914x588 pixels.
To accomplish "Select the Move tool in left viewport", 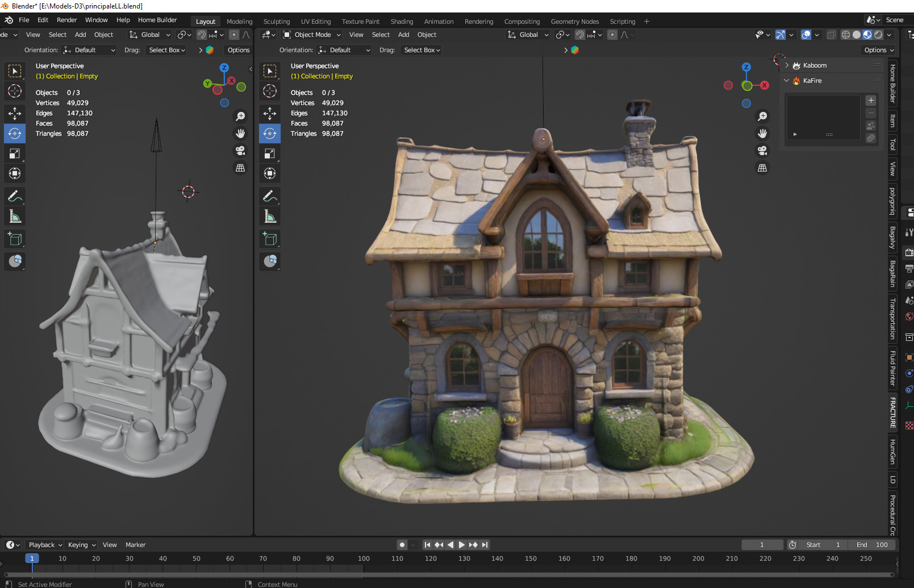I will click(15, 114).
